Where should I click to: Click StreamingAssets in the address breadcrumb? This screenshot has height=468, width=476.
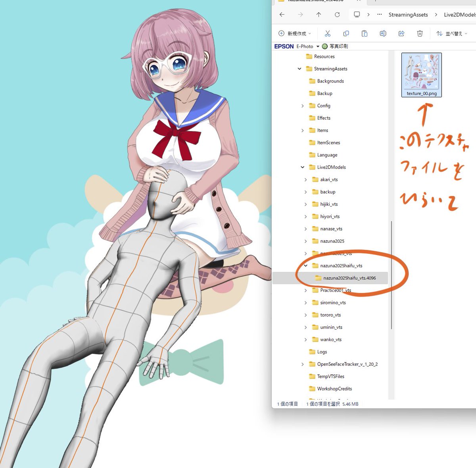pyautogui.click(x=408, y=15)
